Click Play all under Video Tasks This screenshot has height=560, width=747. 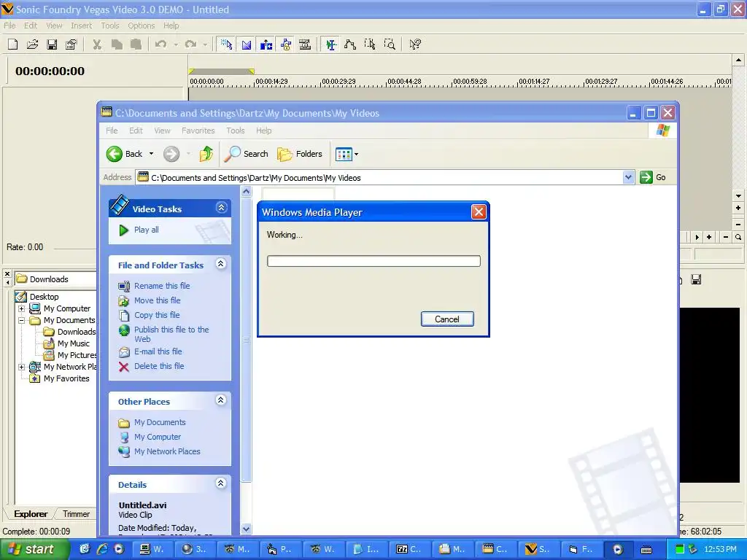pyautogui.click(x=146, y=230)
